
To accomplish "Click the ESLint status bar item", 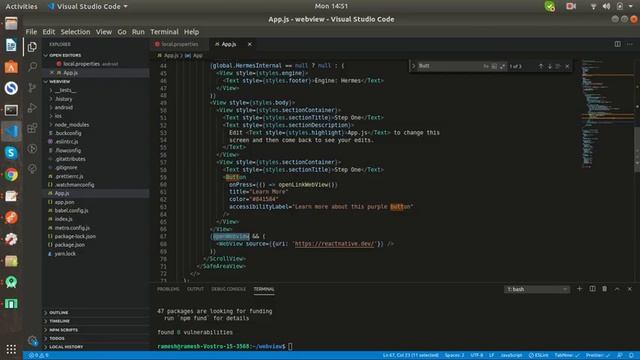I will coord(539,356).
